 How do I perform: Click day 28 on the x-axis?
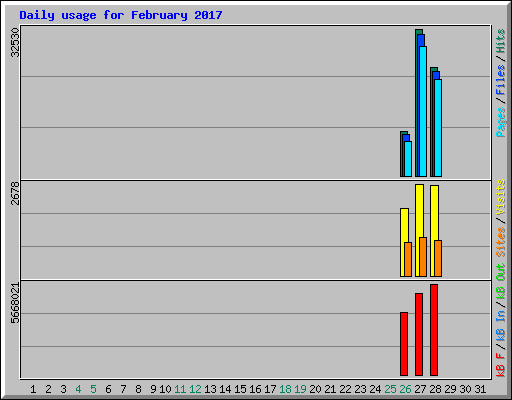435,389
